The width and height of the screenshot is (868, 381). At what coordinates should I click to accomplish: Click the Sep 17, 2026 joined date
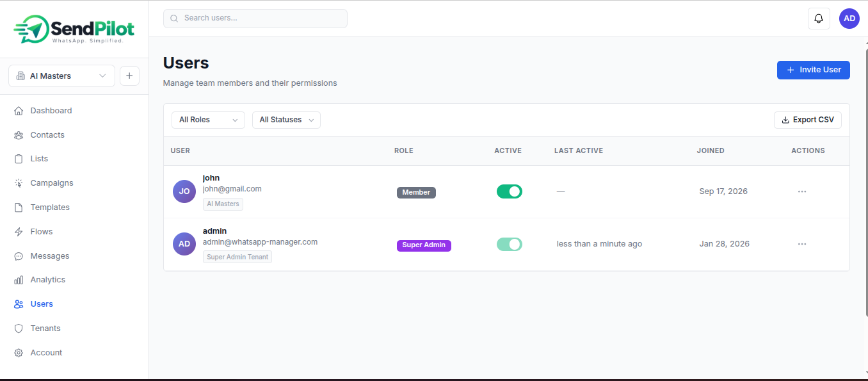pos(723,191)
